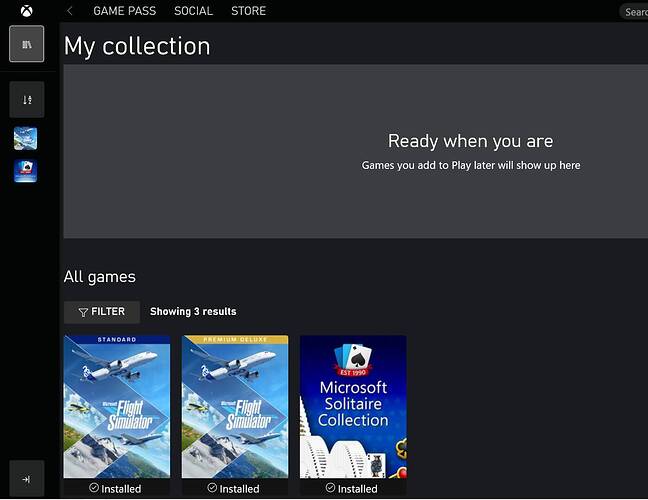Click the 'Games you add to Play later' text

pyautogui.click(x=471, y=165)
